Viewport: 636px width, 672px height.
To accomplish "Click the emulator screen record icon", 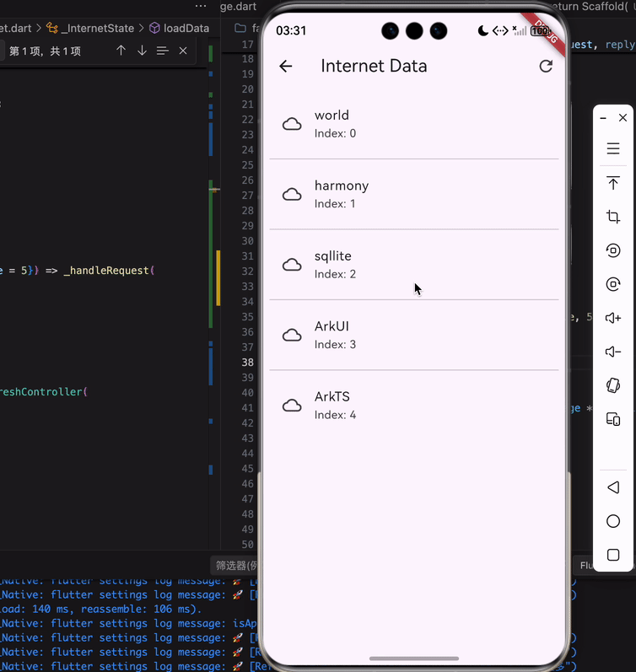I will 613,250.
